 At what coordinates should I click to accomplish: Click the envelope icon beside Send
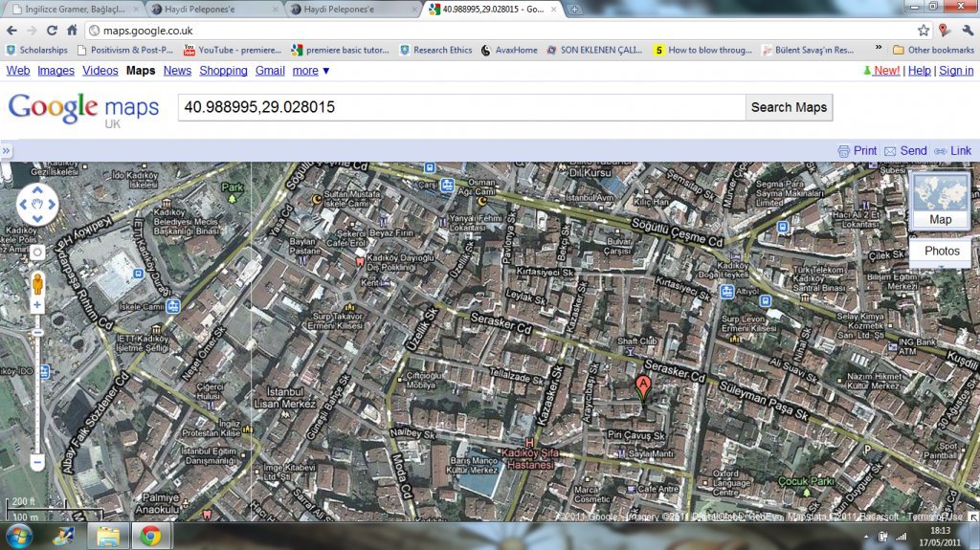[890, 151]
